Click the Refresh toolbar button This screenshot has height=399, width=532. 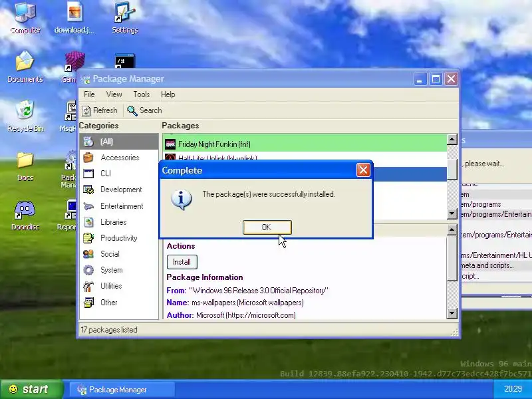click(x=99, y=110)
